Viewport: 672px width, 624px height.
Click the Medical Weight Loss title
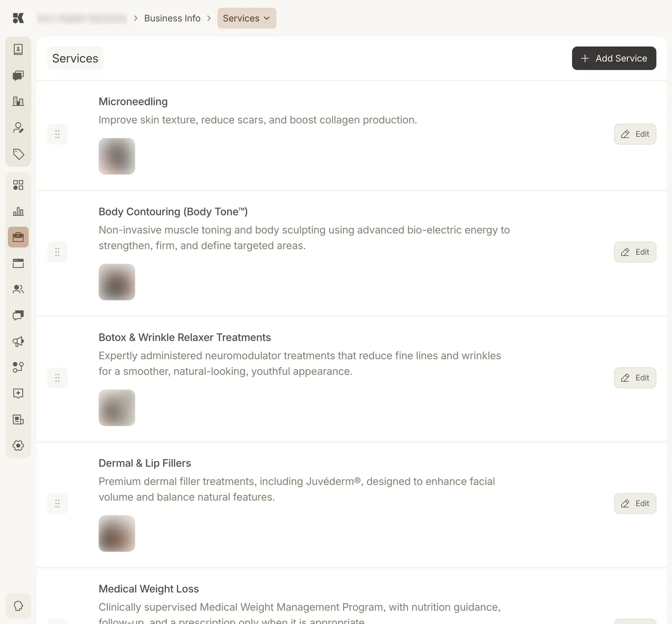[x=149, y=589]
